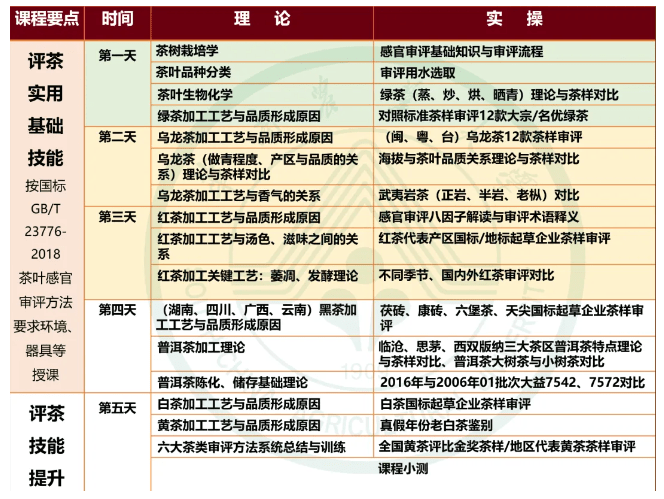Screen dimensions: 664x499
Task: Click （湖南、四川、广西、云南）黑茶加工工艺 cell
Action: (x=262, y=317)
